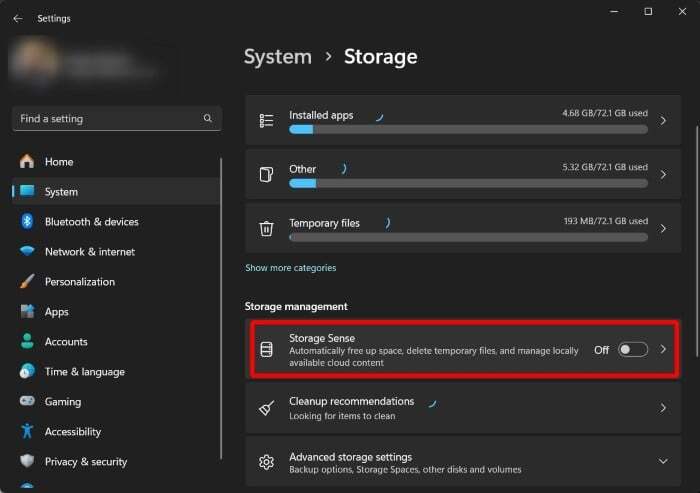Open Temporary files chevron
This screenshot has height=493, width=700.
pyautogui.click(x=663, y=229)
